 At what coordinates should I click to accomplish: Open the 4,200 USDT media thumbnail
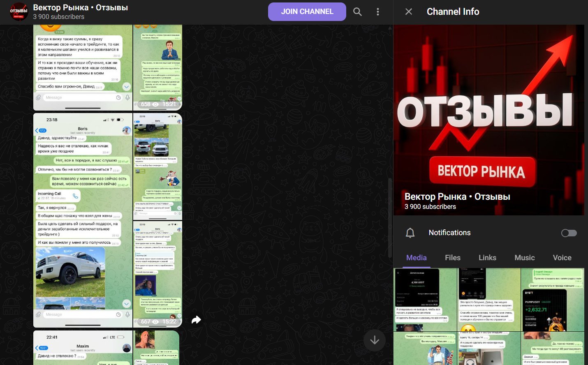point(425,300)
